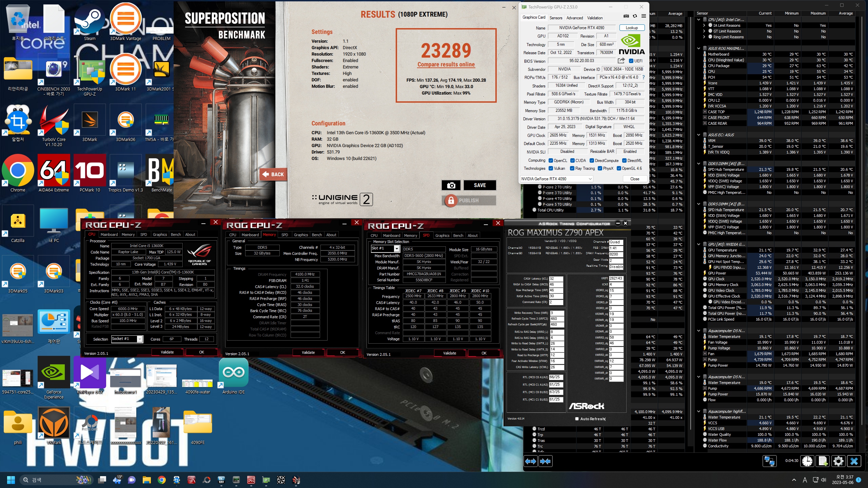Switch to the Sensors tab in GPU-Z

coord(556,18)
